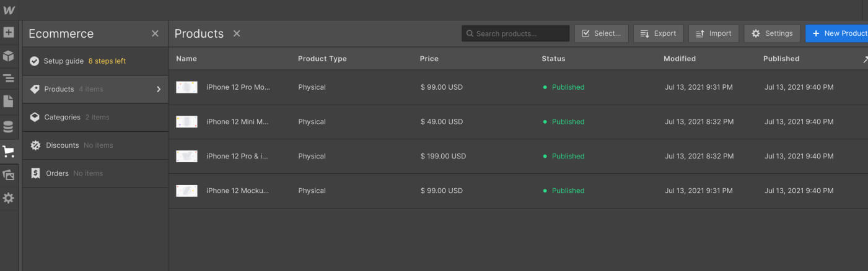This screenshot has width=868, height=271.
Task: Open Discounts in Ecommerce panel
Action: coord(62,145)
